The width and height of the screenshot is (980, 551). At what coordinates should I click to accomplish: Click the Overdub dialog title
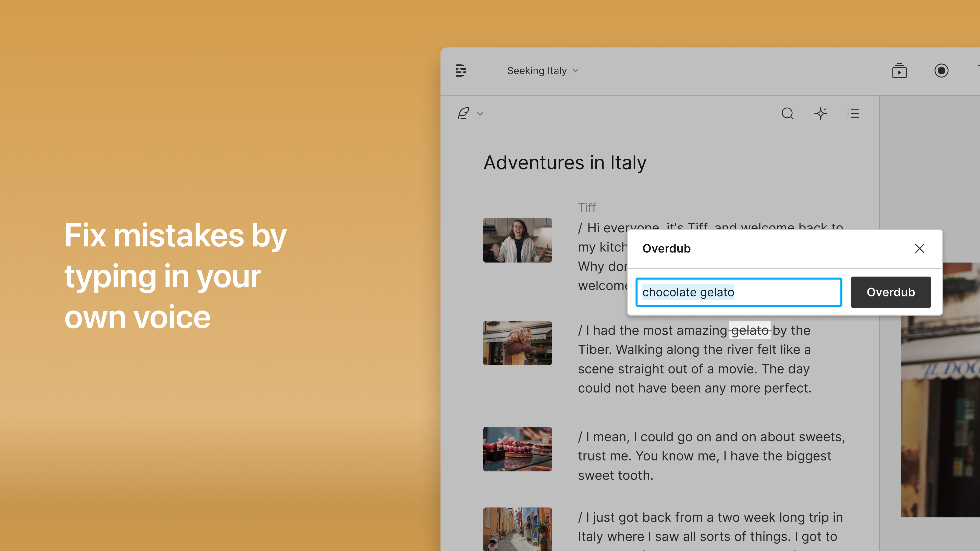(666, 248)
